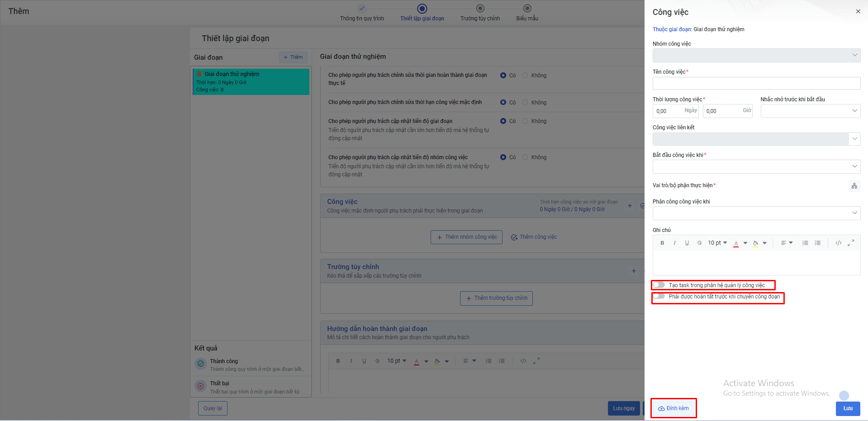The image size is (868, 421).
Task: Toggle italic in Hướng dẫn hoàn thành editor
Action: click(351, 361)
